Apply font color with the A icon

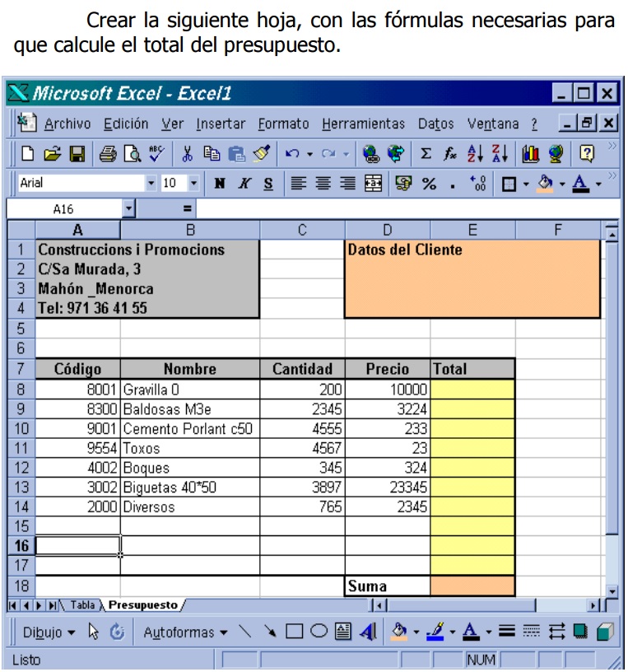[x=580, y=184]
